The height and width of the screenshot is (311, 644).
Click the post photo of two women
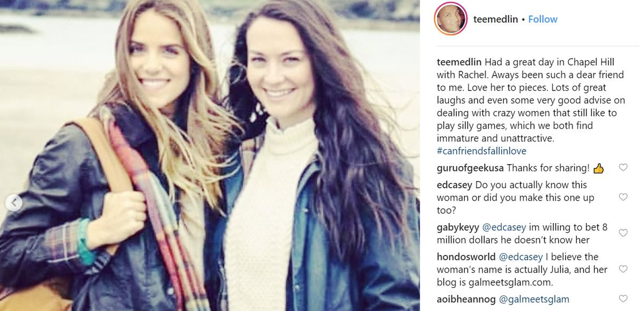point(210,155)
